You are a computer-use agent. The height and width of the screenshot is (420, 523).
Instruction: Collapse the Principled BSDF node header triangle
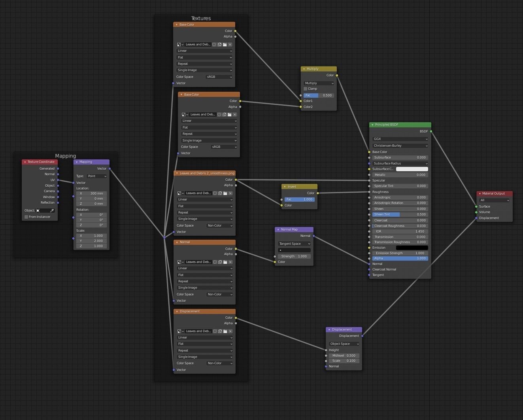pyautogui.click(x=372, y=125)
